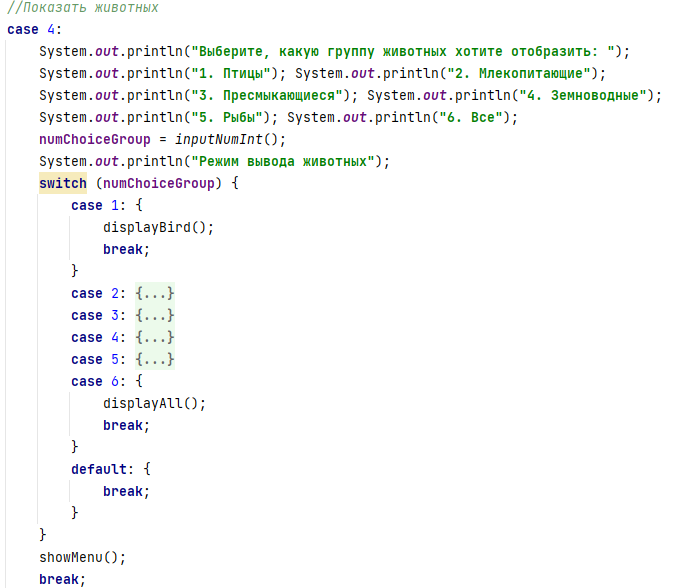The height and width of the screenshot is (588, 679).
Task: Click the showMenu() call
Action: (x=82, y=557)
